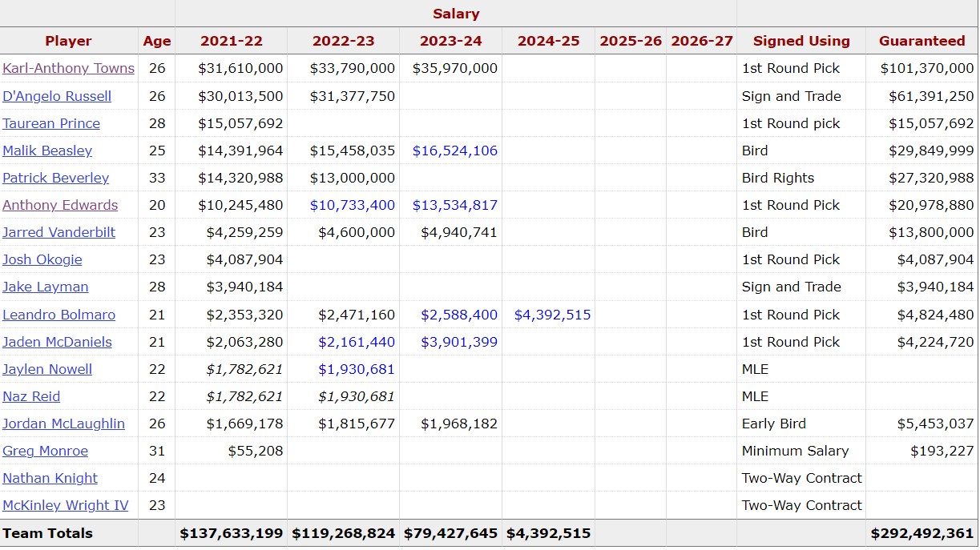Open Josh Okogie player page
Screen dimensions: 980x550
(x=42, y=259)
